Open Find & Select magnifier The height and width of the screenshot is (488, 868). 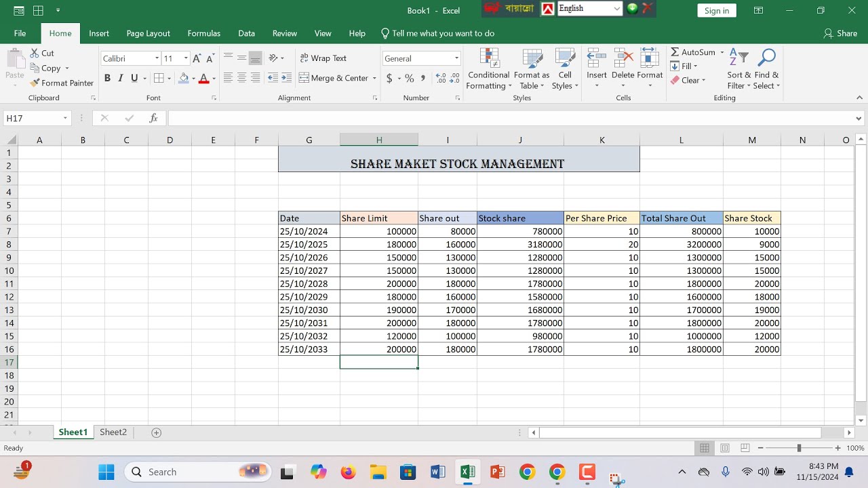tap(766, 69)
